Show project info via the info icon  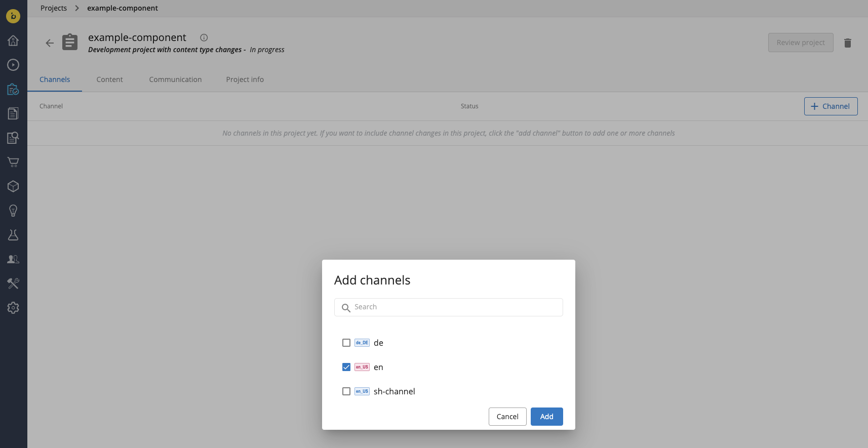204,37
